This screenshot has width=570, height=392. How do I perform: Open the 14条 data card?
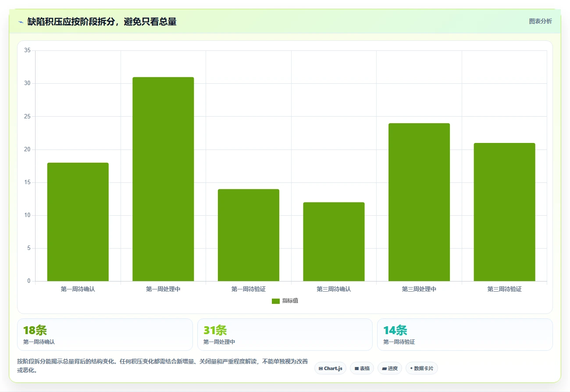coord(465,335)
